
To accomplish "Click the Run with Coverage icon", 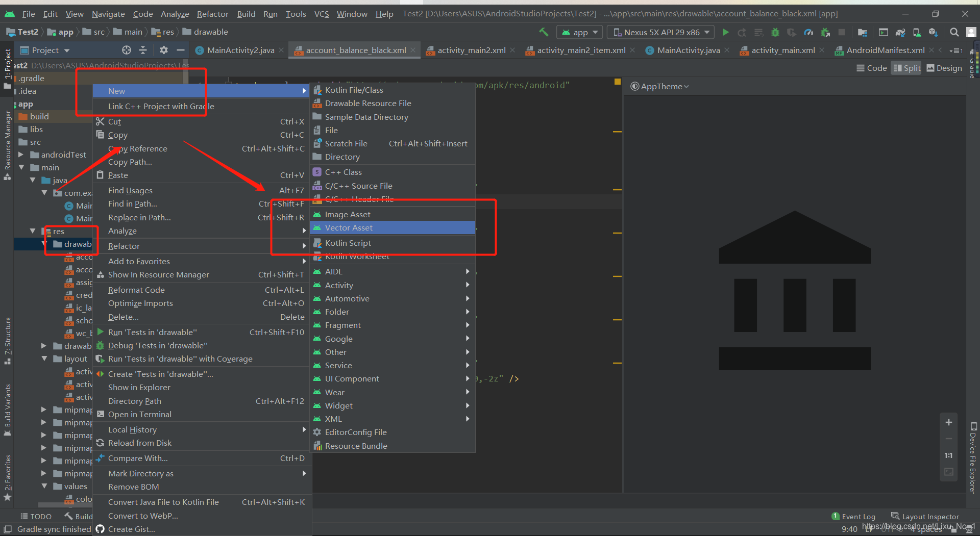I will pos(792,32).
